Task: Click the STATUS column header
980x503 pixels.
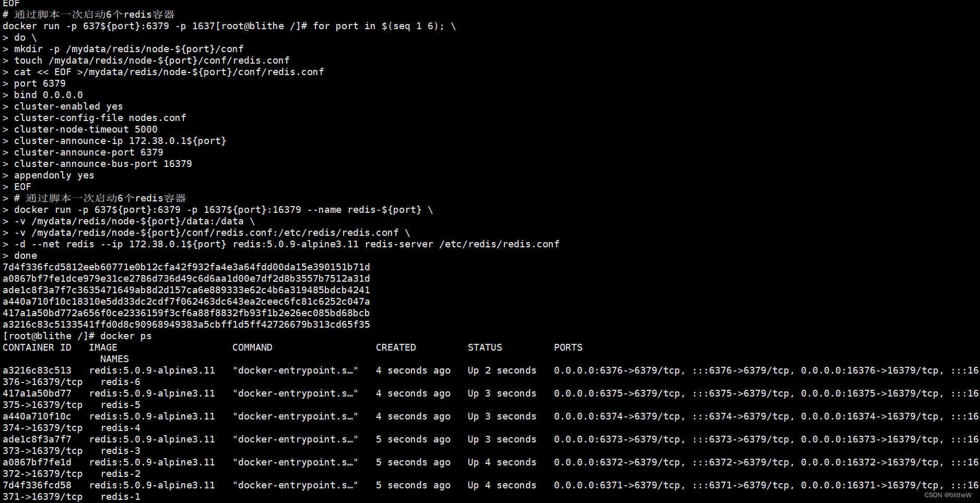Action: point(485,348)
